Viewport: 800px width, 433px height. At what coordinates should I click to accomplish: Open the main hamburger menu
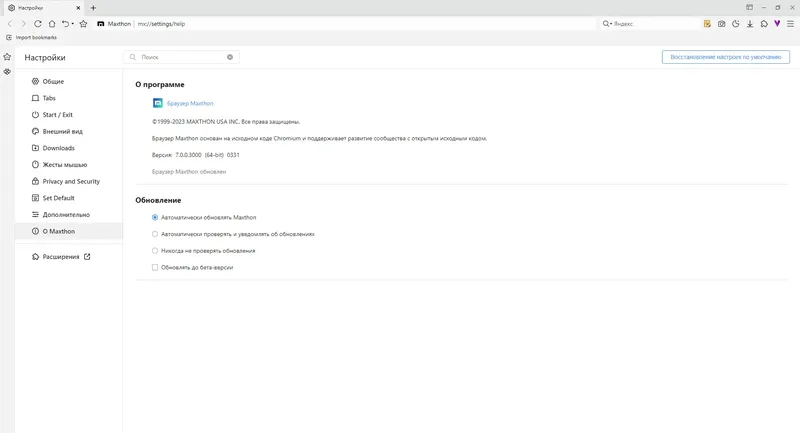pyautogui.click(x=790, y=23)
